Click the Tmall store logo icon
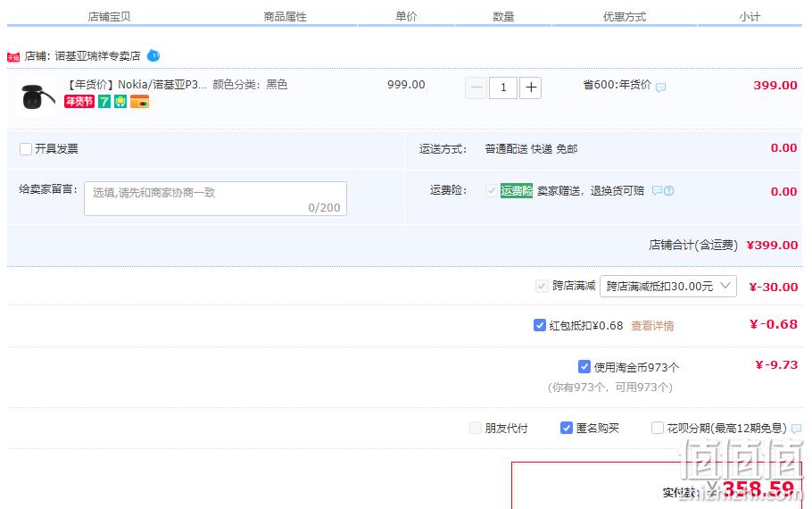The image size is (812, 509). coord(13,56)
